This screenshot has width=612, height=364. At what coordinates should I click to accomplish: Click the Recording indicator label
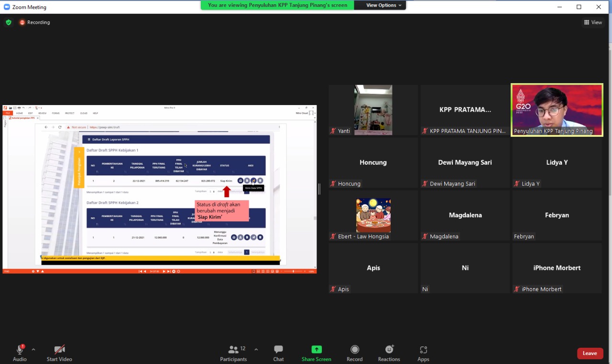point(38,22)
